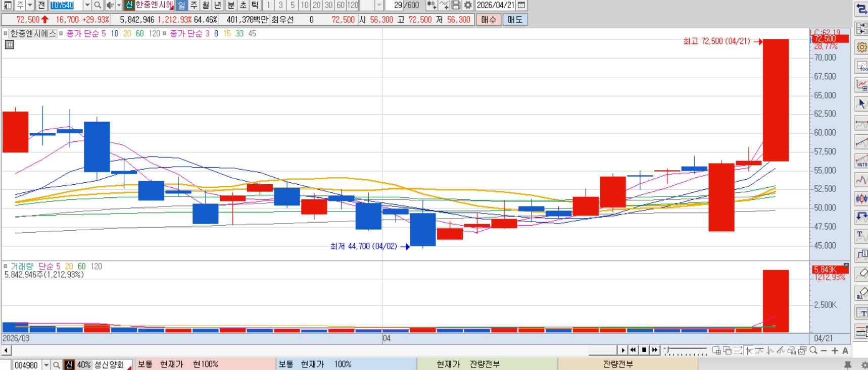This screenshot has width=868, height=370.
Task: Toggle the 종가 단순 5 moving average legend box
Action: point(61,33)
